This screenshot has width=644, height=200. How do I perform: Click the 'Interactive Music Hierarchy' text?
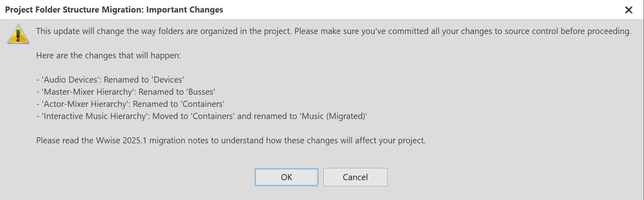pyautogui.click(x=94, y=116)
